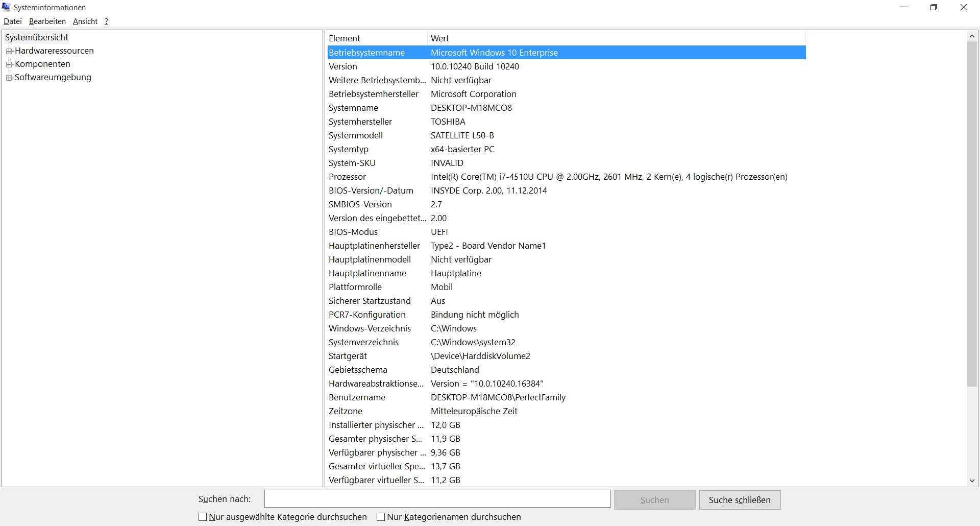The height and width of the screenshot is (526, 980).
Task: Open the Bearbeiten menu
Action: [47, 21]
